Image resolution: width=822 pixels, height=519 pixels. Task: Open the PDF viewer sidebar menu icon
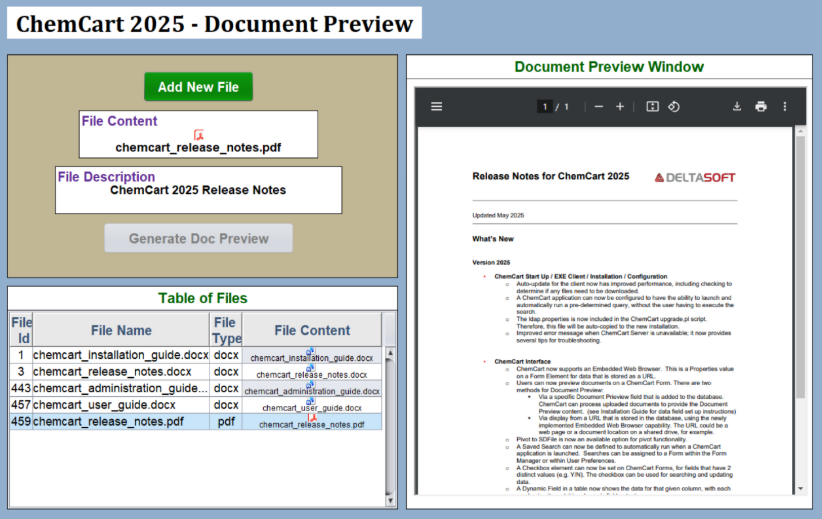436,107
